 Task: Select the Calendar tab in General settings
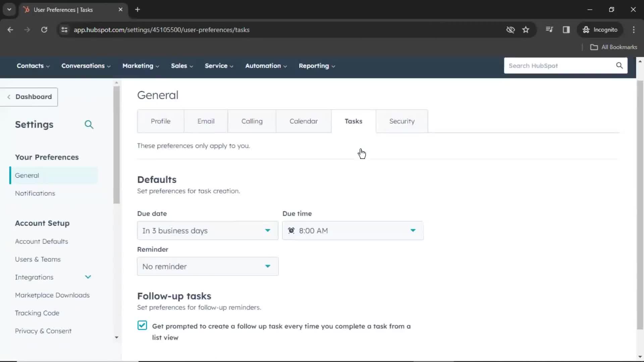[x=304, y=121]
